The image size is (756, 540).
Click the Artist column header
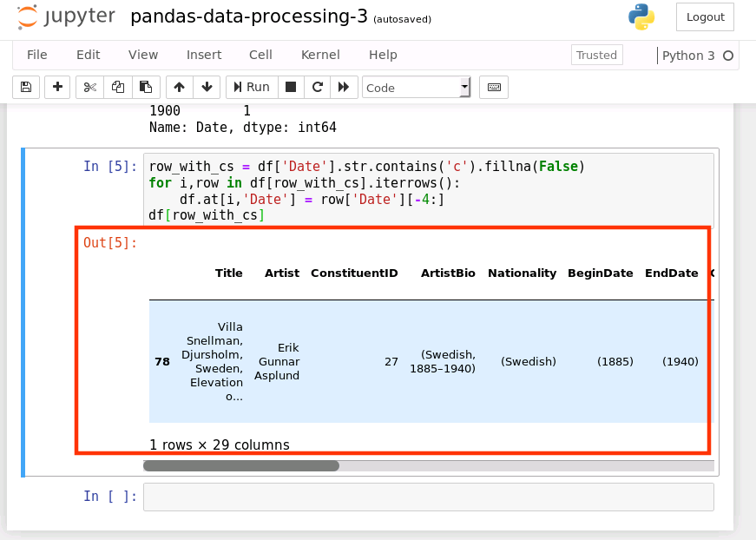pyautogui.click(x=282, y=273)
